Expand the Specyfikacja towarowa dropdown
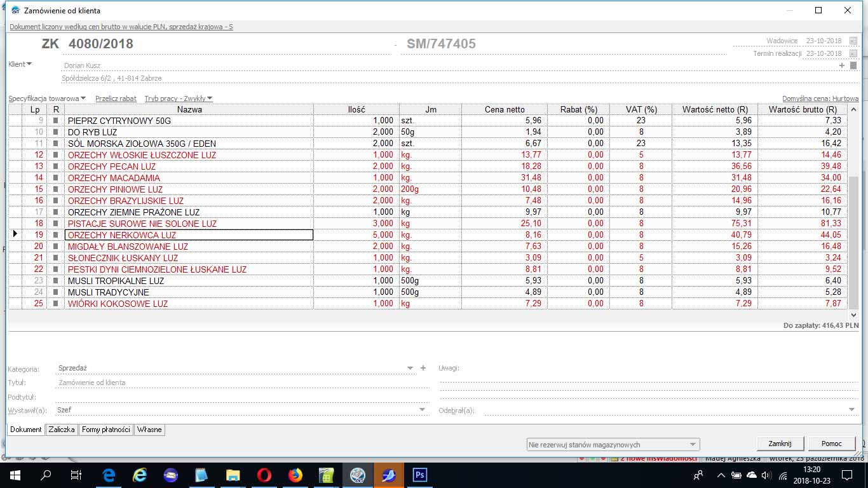 [x=47, y=98]
